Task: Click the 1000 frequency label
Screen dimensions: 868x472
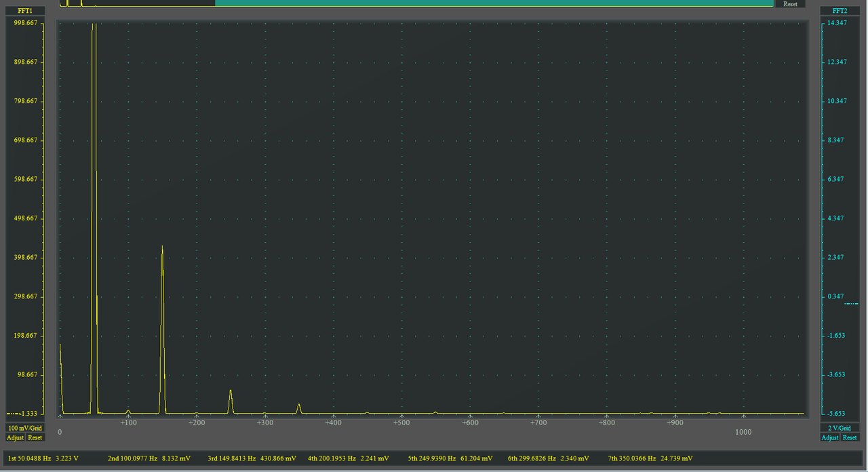Action: (x=743, y=432)
